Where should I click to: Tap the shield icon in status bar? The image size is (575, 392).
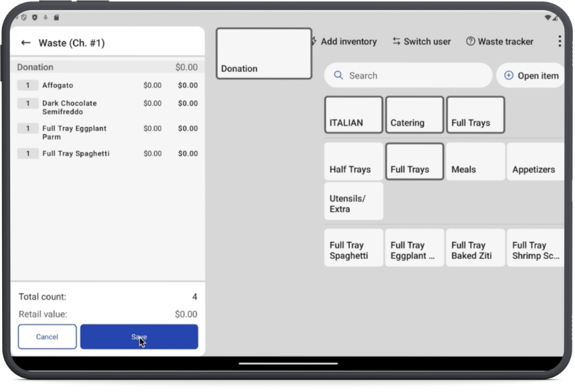(x=35, y=17)
